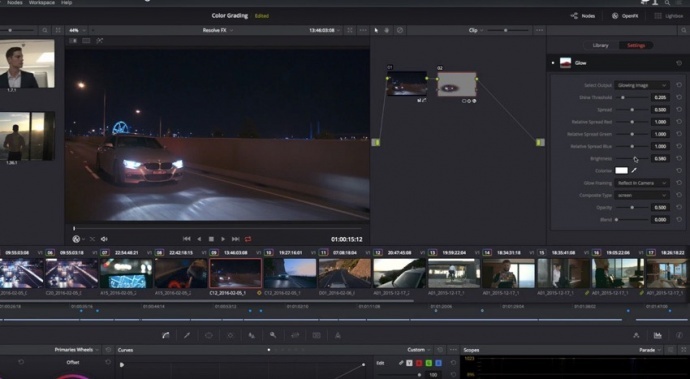The width and height of the screenshot is (690, 379).
Task: Select clip 10 thumbnail in timeline
Action: pos(290,273)
